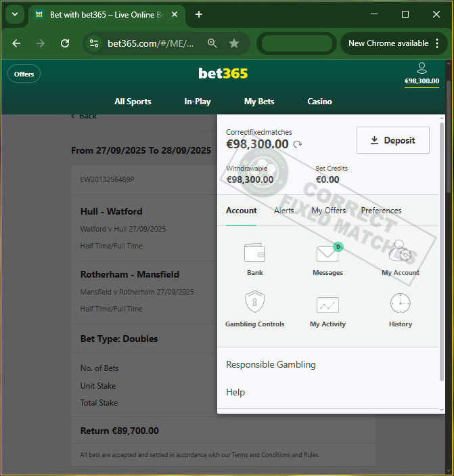Open the History clock icon
Viewport: 454px width, 476px height.
point(400,303)
